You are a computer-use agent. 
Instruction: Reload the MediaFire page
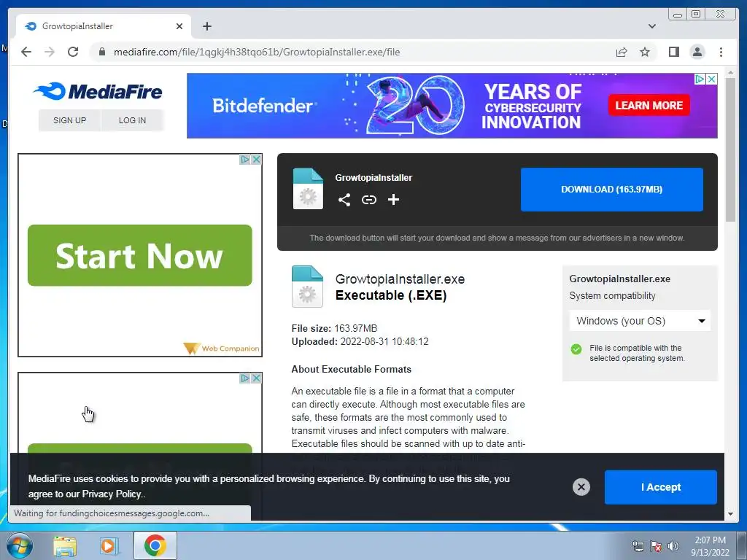pos(73,52)
